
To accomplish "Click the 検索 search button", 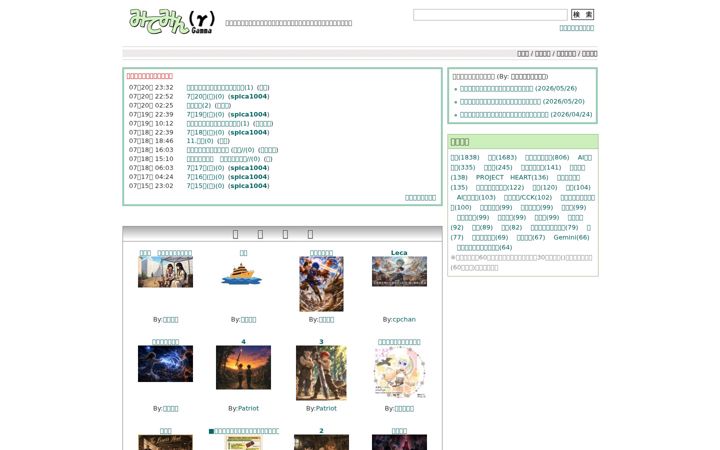I will coord(582,15).
